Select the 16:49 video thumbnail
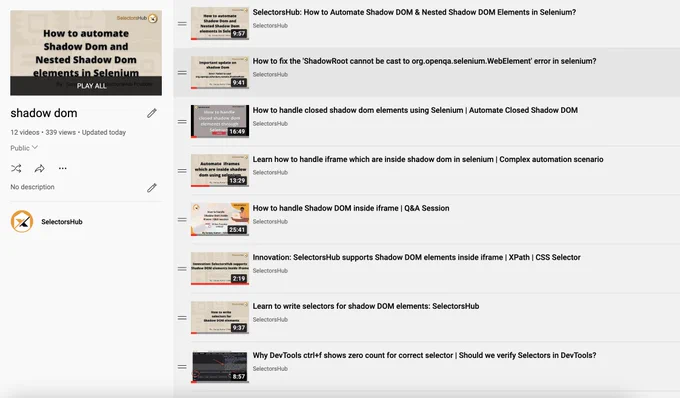 pos(220,121)
